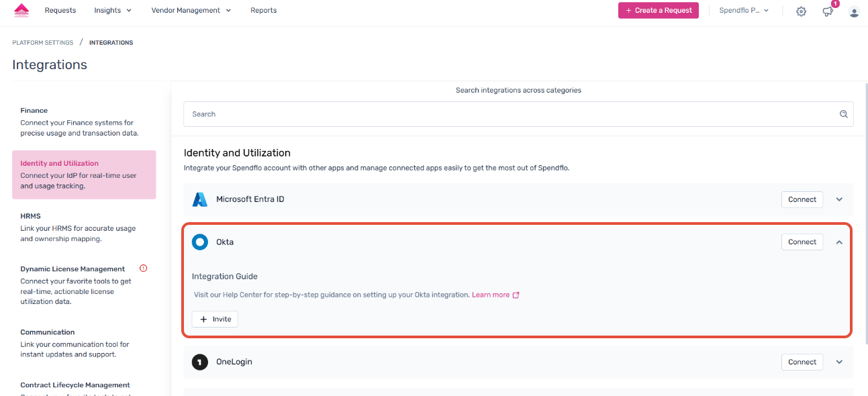Collapse the Okta integration panel

(x=839, y=242)
